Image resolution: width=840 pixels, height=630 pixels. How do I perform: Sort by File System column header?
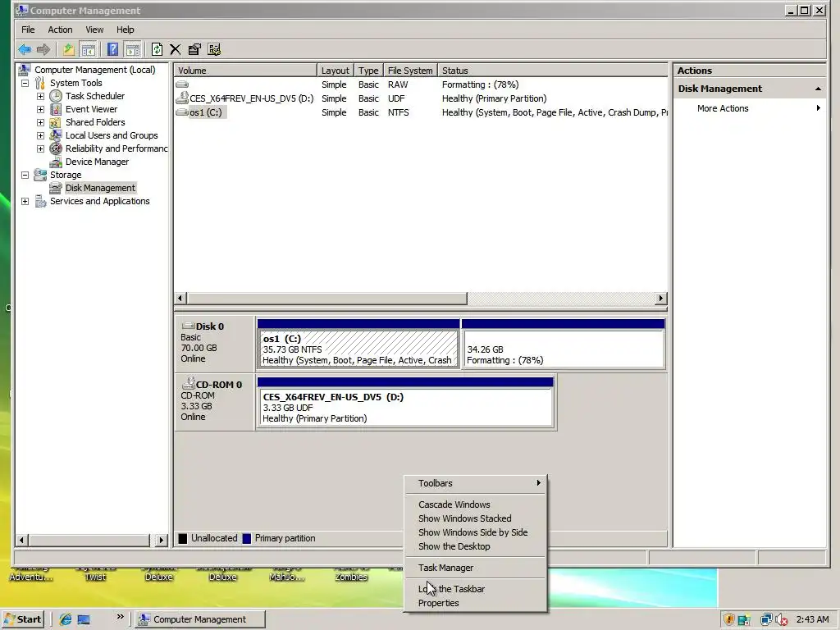point(410,71)
